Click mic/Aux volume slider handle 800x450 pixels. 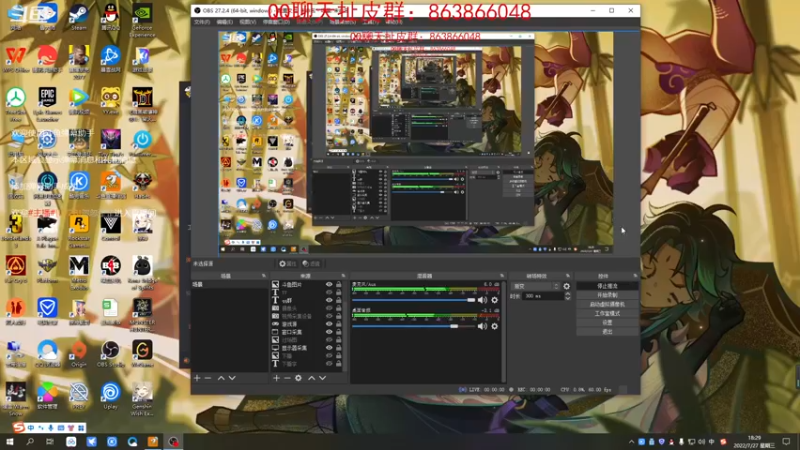(471, 300)
